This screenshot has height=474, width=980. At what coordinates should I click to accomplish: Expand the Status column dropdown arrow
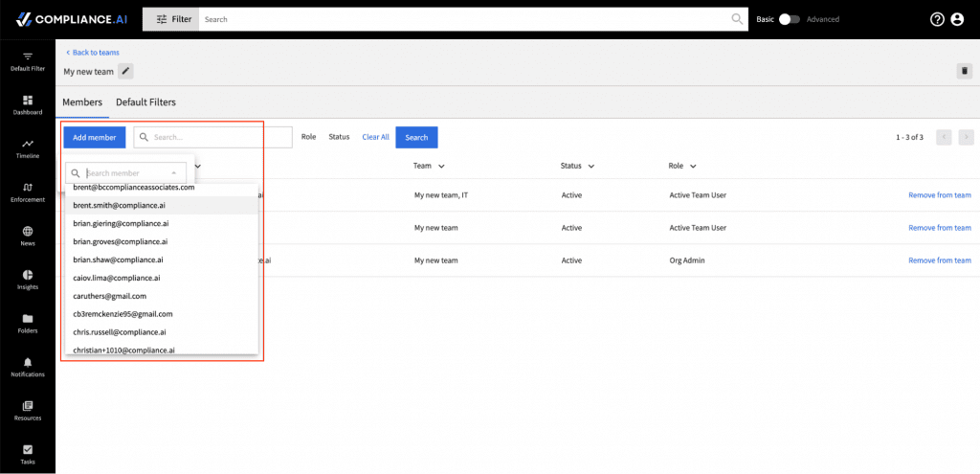[590, 167]
